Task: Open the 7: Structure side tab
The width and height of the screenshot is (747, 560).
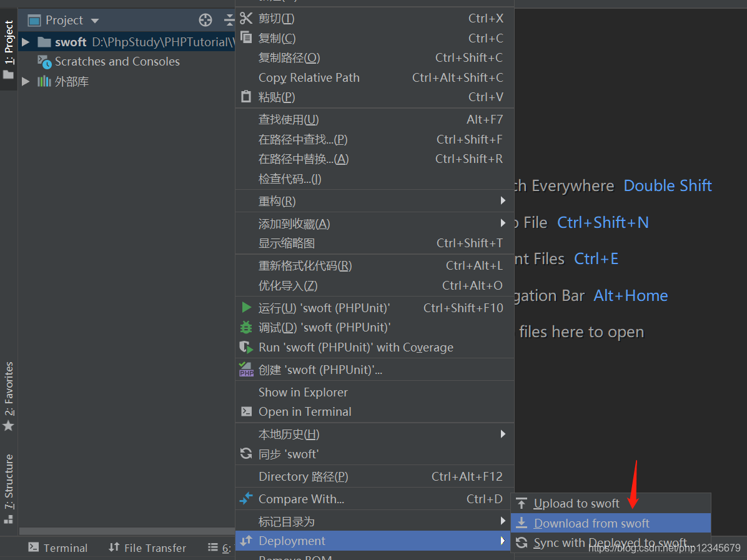Action: tap(9, 489)
